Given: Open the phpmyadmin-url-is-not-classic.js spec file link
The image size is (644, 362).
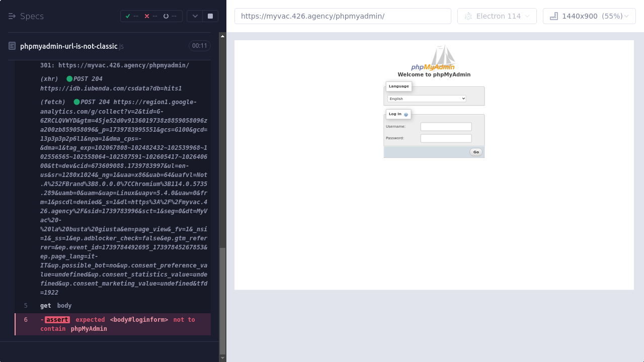Looking at the screenshot, I should click(69, 46).
